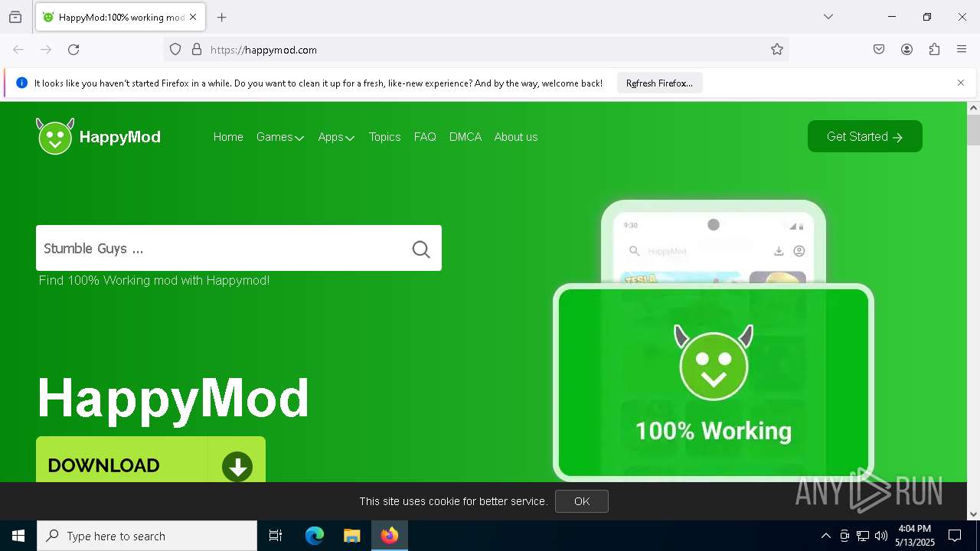
Task: Click the HappyMod logo icon
Action: [x=55, y=136]
